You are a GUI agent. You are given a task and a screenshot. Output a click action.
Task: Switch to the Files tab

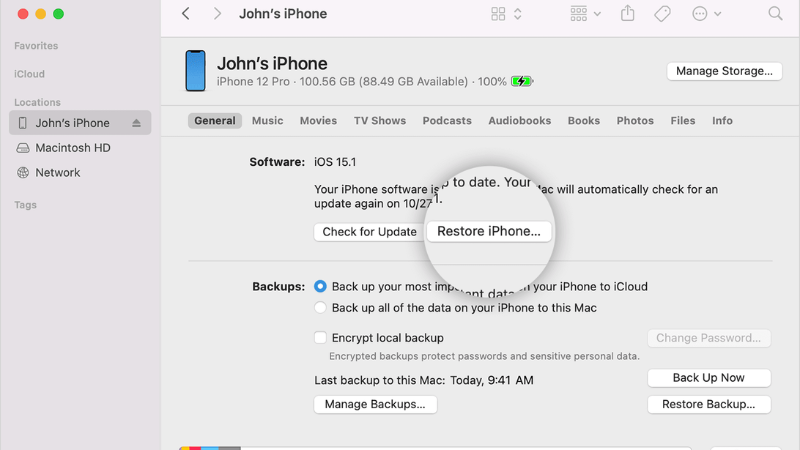coord(683,121)
